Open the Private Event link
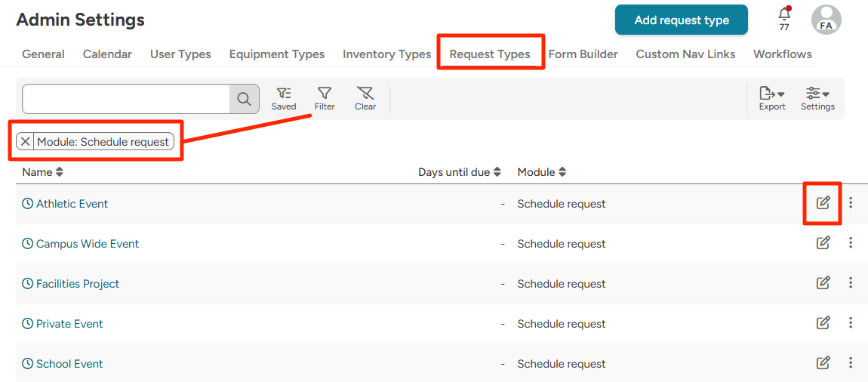The width and height of the screenshot is (868, 382). tap(69, 324)
